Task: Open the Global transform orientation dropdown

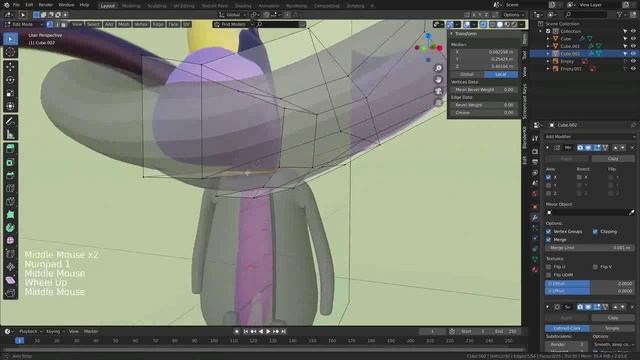Action: pos(233,15)
